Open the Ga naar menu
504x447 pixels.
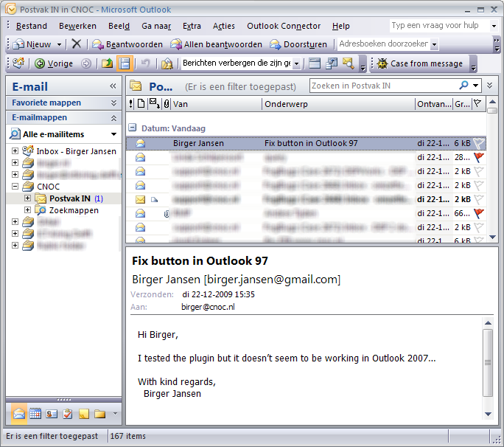(156, 26)
